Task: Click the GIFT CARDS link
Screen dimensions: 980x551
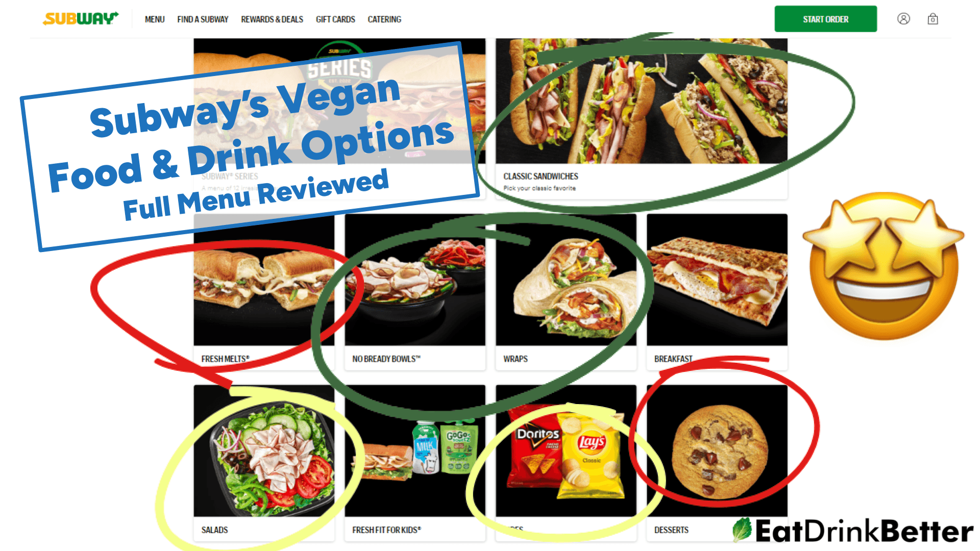Action: 335,19
